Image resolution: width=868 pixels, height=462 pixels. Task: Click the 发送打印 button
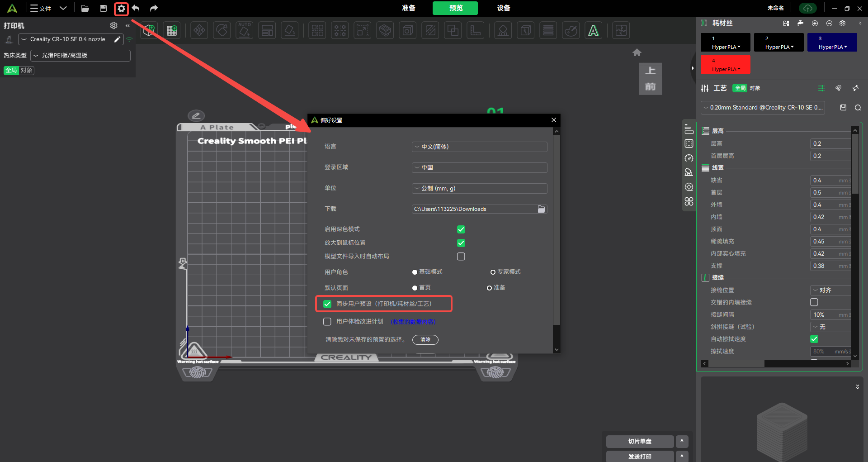[640, 457]
